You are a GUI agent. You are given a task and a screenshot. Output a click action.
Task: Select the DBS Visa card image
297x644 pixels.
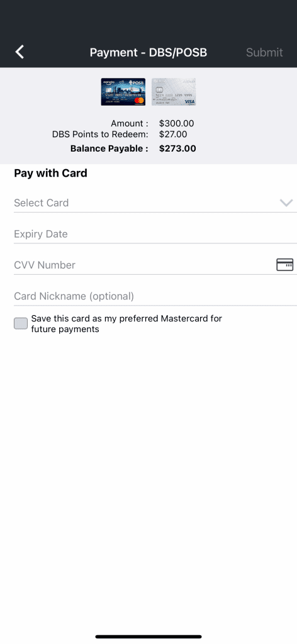pyautogui.click(x=174, y=92)
